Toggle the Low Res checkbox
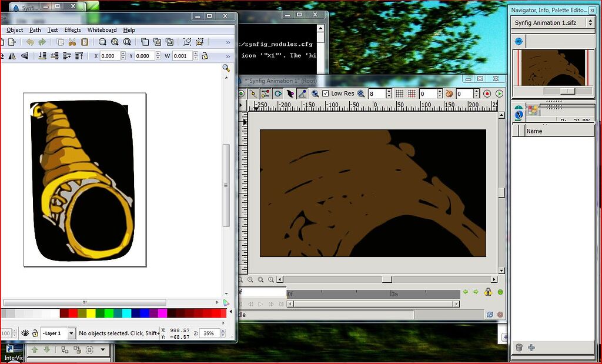Viewport: 602px width, 364px height. click(x=325, y=93)
